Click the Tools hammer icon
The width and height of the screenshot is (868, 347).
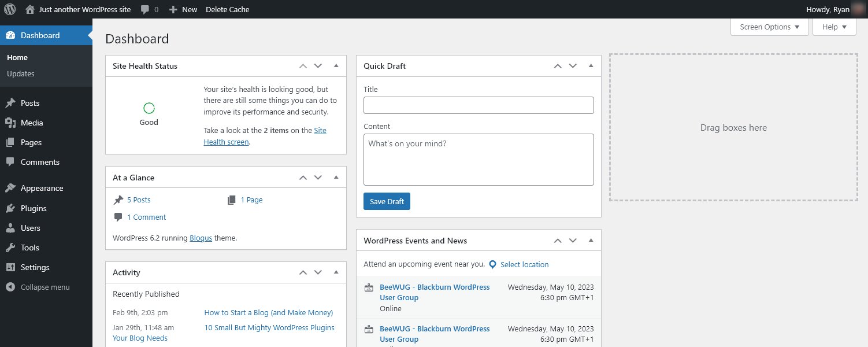coord(11,248)
